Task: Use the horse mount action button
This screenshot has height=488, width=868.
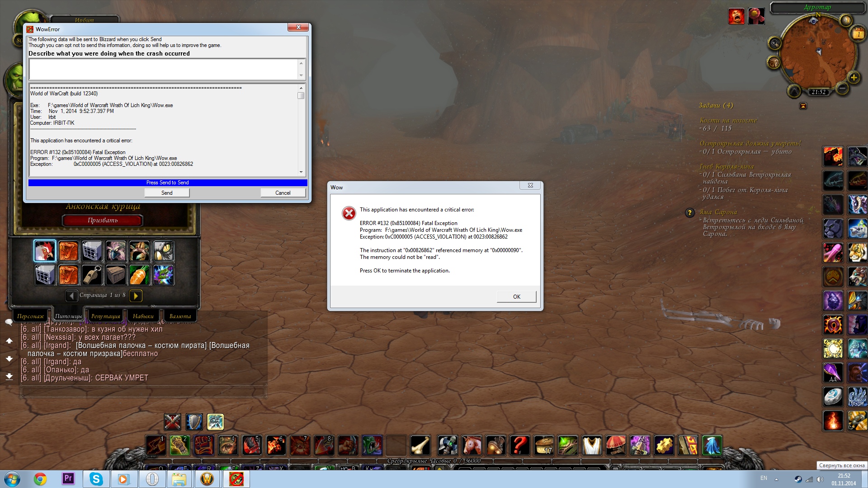Action: [x=472, y=446]
